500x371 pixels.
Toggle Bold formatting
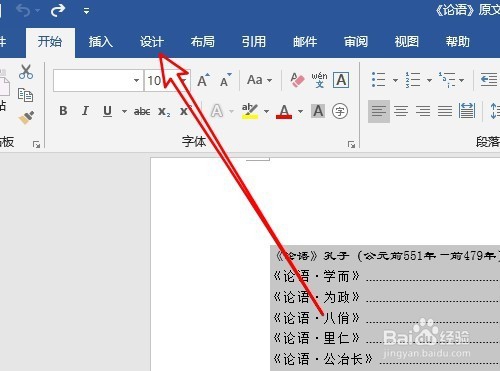click(x=63, y=111)
